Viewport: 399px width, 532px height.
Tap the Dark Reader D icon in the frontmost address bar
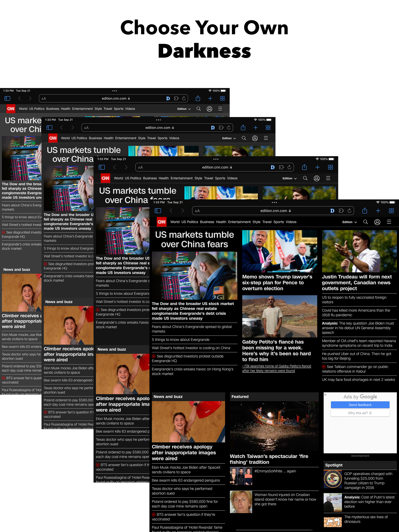point(332,211)
